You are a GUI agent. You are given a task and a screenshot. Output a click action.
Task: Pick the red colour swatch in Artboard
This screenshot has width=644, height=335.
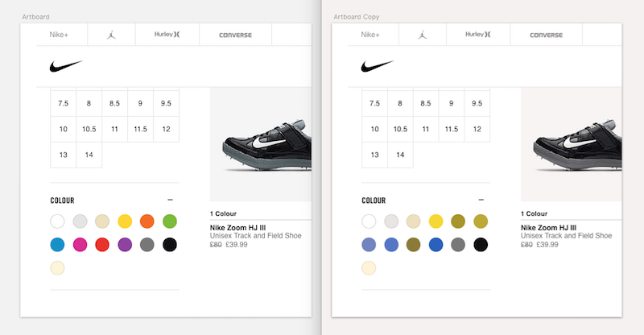[102, 245]
